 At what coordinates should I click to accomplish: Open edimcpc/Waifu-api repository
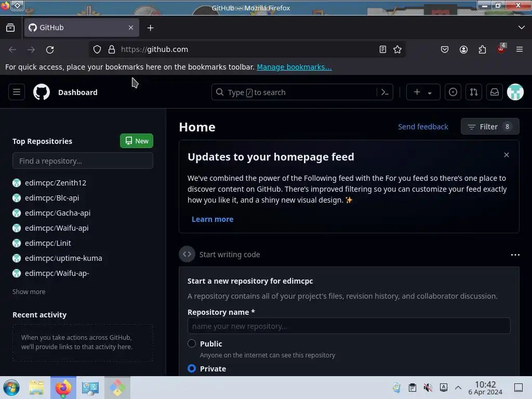pos(57,228)
